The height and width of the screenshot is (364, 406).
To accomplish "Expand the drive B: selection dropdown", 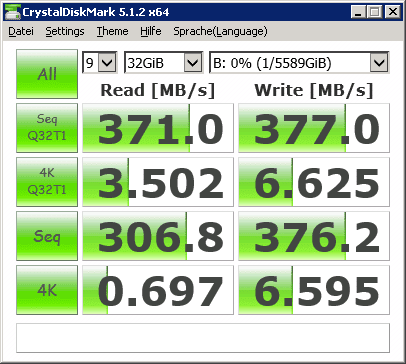I will point(379,62).
